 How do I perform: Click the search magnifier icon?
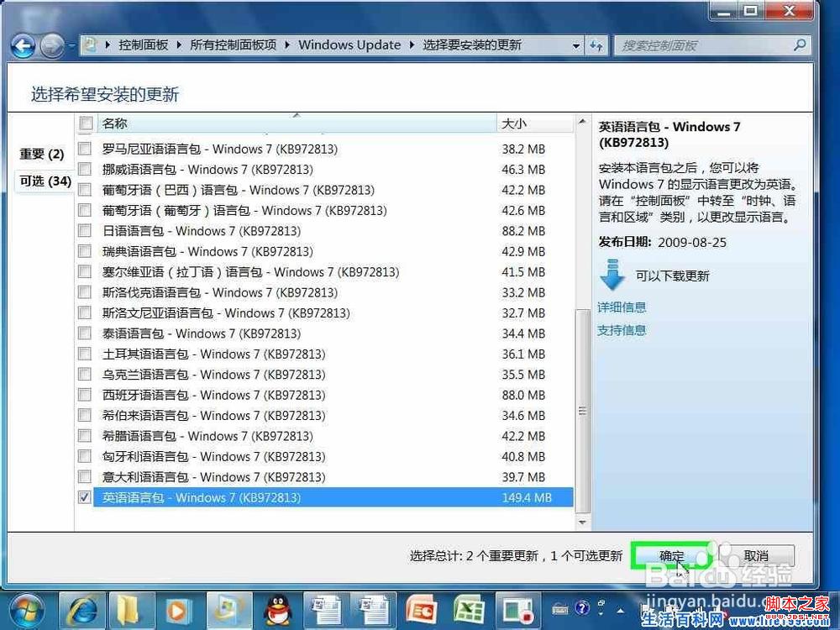(x=800, y=45)
